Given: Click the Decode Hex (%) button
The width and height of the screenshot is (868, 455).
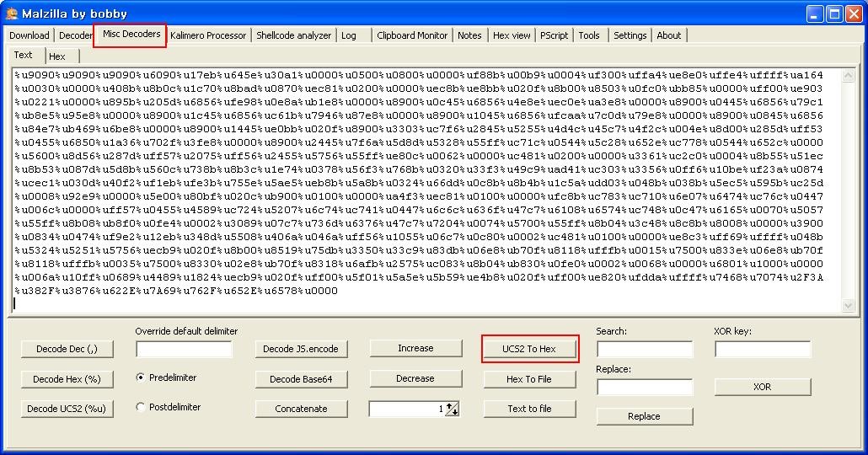Looking at the screenshot, I should [x=67, y=379].
